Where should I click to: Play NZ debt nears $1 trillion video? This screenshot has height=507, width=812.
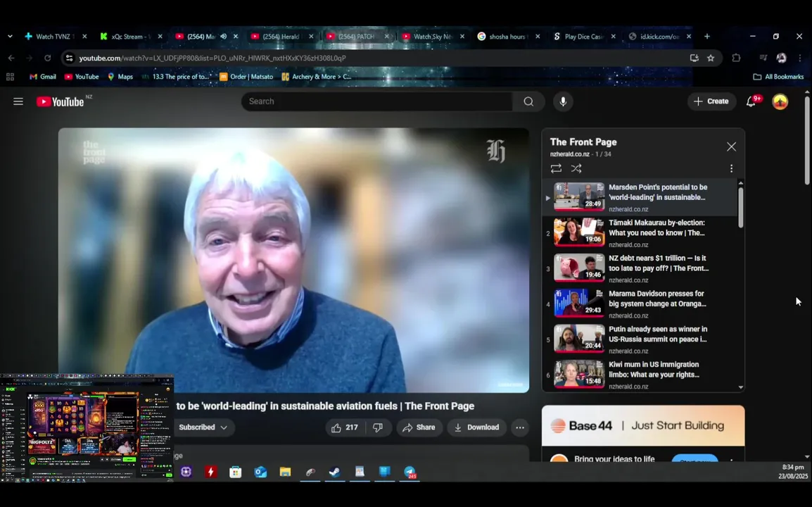(640, 268)
